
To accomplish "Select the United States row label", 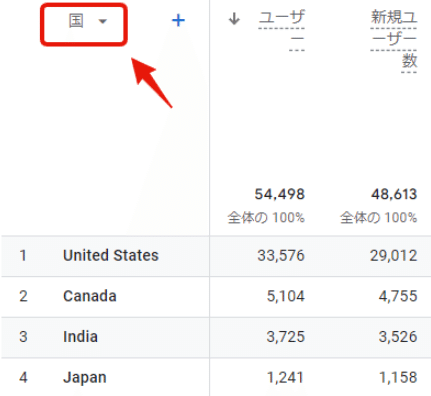I will pyautogui.click(x=111, y=256).
